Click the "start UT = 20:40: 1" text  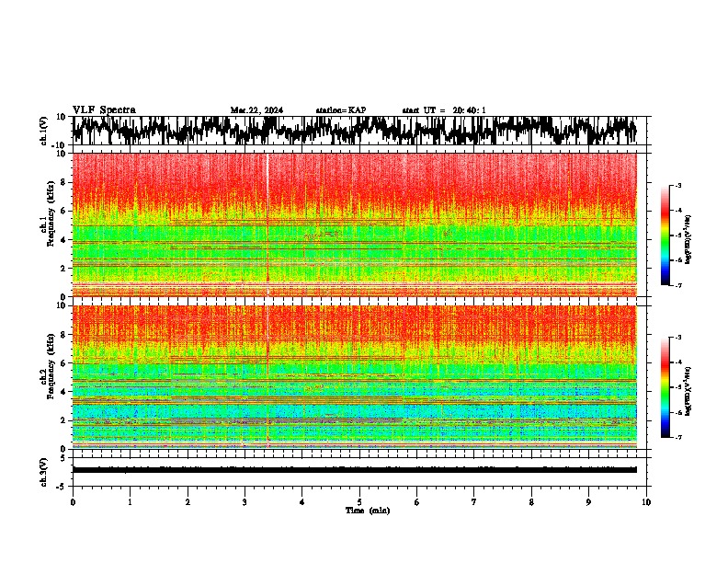[444, 110]
